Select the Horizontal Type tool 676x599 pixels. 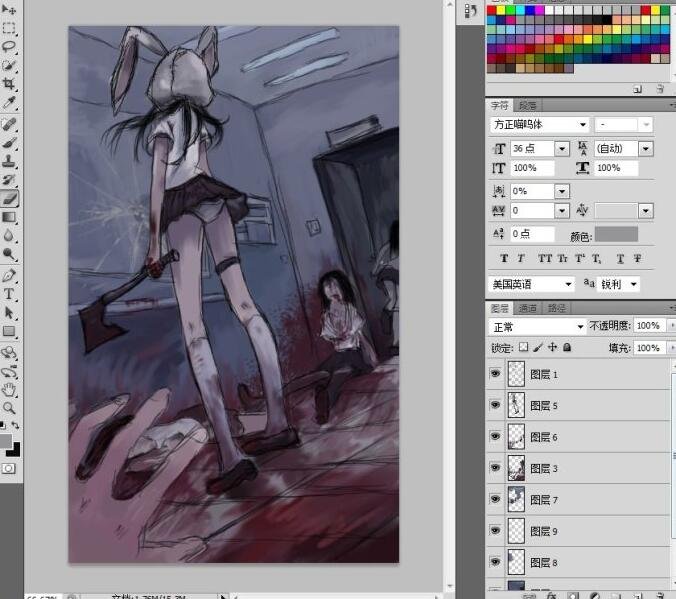(9, 294)
